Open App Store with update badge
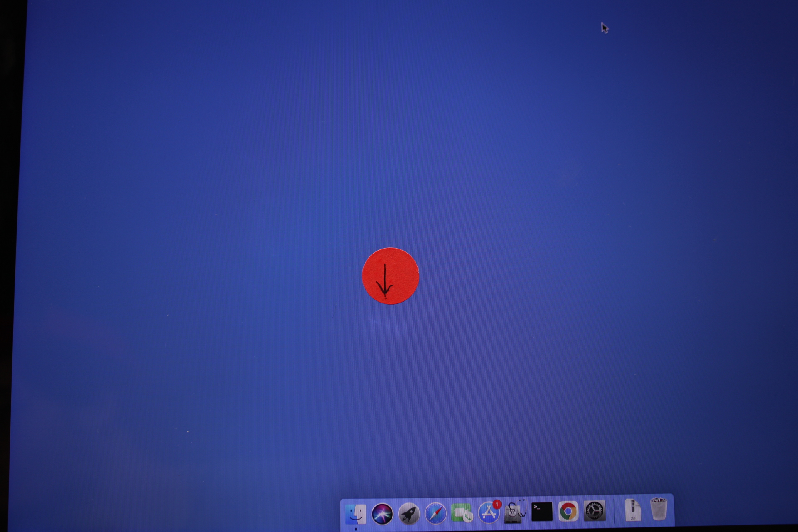798x532 pixels. click(x=489, y=512)
